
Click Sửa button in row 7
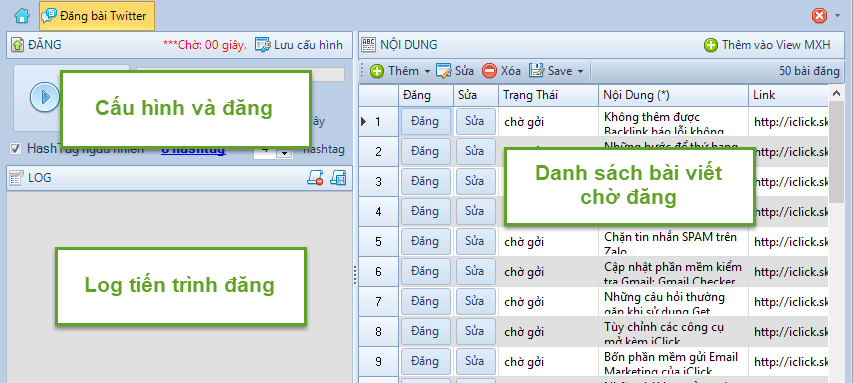475,301
